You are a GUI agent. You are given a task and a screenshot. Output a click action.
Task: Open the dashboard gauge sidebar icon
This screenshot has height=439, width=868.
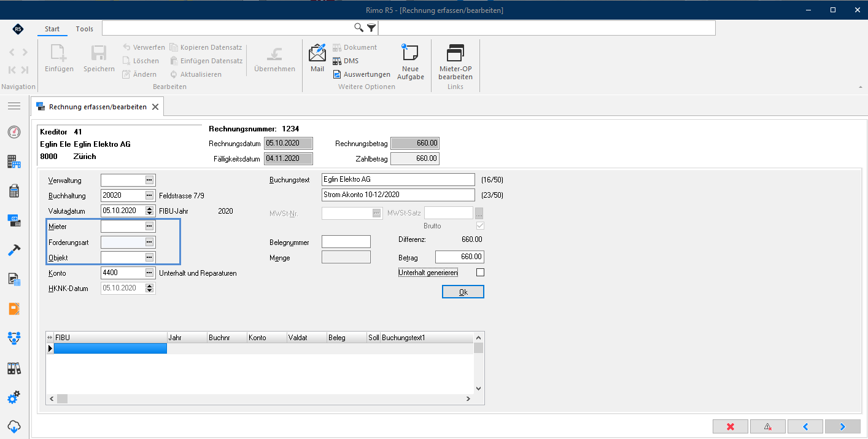tap(14, 133)
